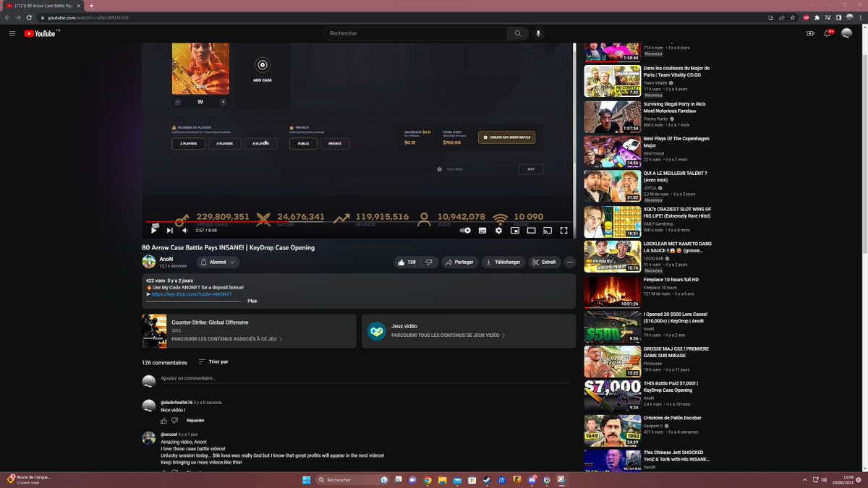Enter fullscreen video mode
The height and width of the screenshot is (488, 868).
tap(563, 230)
